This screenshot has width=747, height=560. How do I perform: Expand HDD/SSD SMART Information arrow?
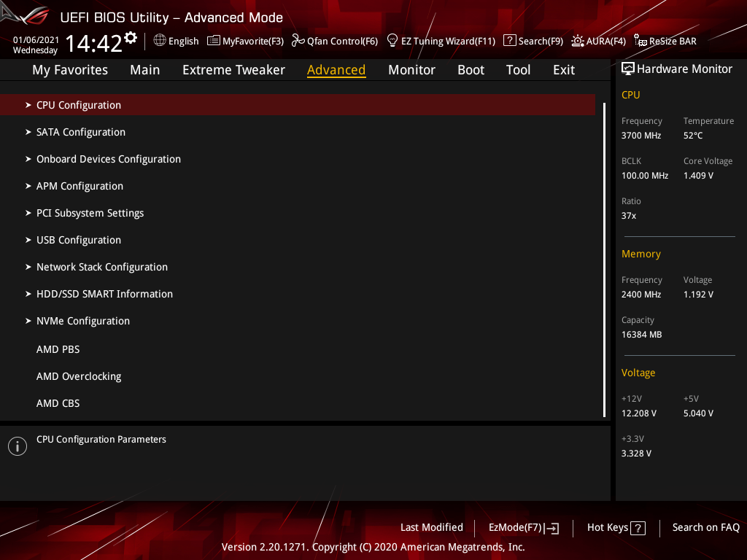pyautogui.click(x=28, y=294)
